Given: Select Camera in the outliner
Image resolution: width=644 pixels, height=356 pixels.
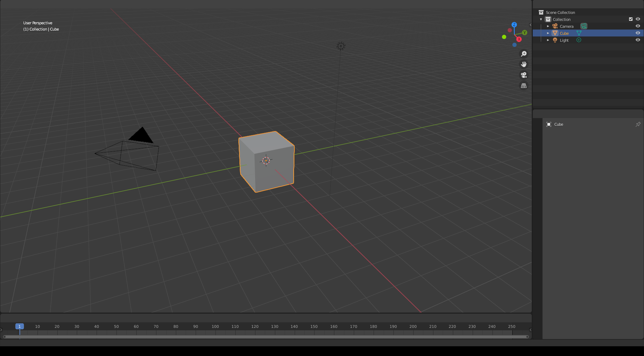Looking at the screenshot, I should [566, 26].
